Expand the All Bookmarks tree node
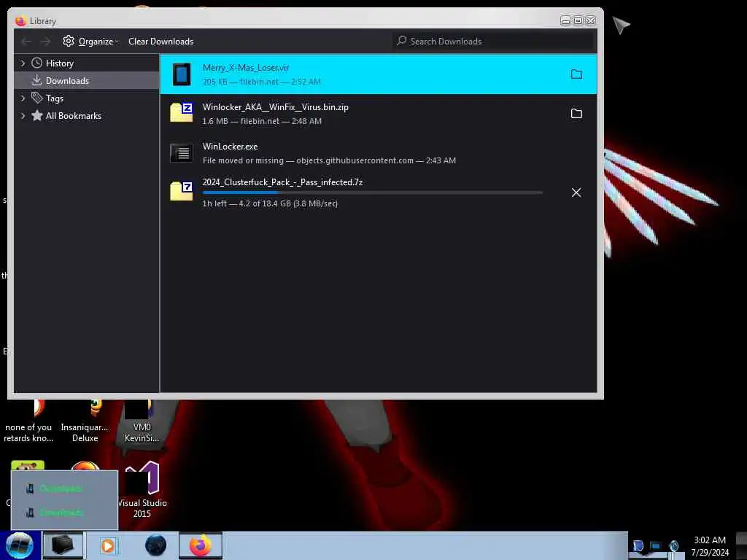Image resolution: width=747 pixels, height=560 pixels. (x=23, y=116)
